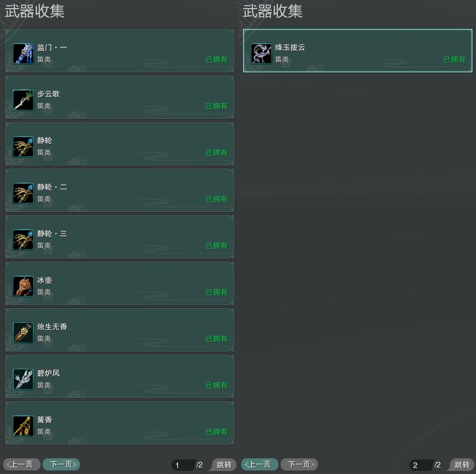Click 跳转 button in right panel

click(x=462, y=464)
